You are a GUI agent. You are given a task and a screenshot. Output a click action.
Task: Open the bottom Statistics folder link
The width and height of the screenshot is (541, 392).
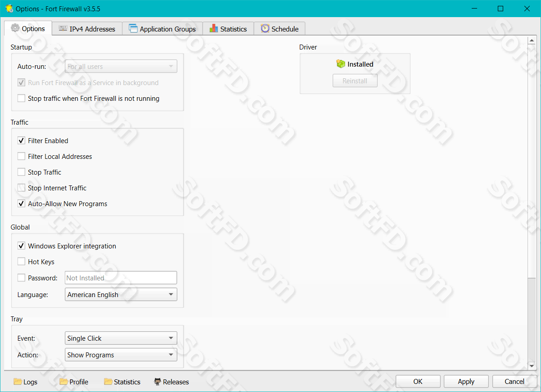click(x=122, y=382)
